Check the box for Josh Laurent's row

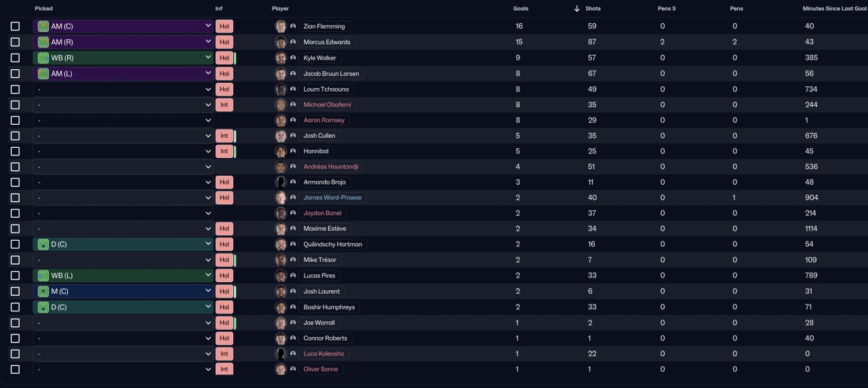click(x=15, y=291)
